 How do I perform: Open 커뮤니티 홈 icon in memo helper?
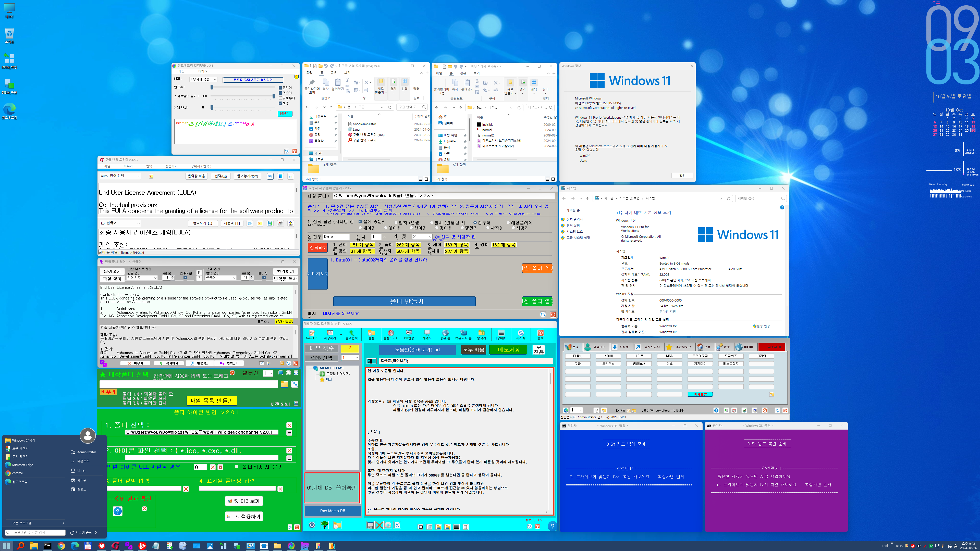click(463, 334)
